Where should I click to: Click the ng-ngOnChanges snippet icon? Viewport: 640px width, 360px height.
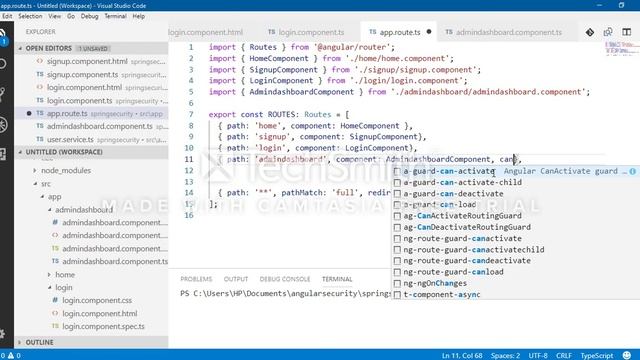pyautogui.click(x=397, y=283)
